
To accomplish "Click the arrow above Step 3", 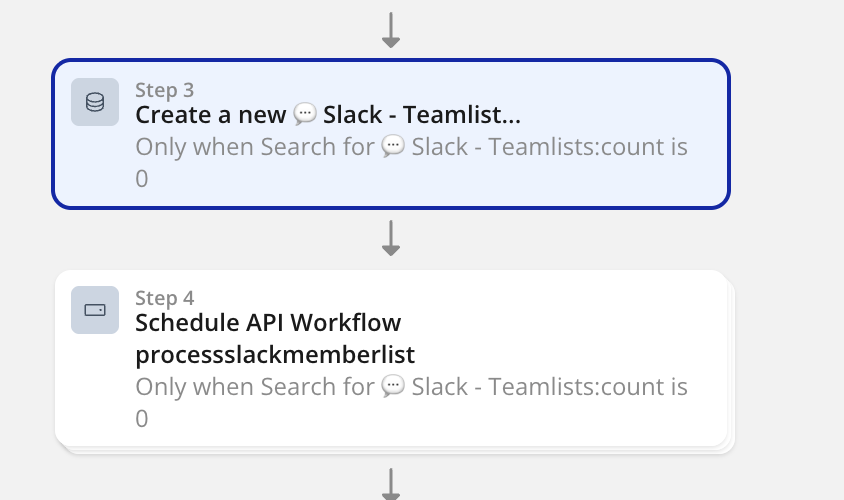I will 391,28.
